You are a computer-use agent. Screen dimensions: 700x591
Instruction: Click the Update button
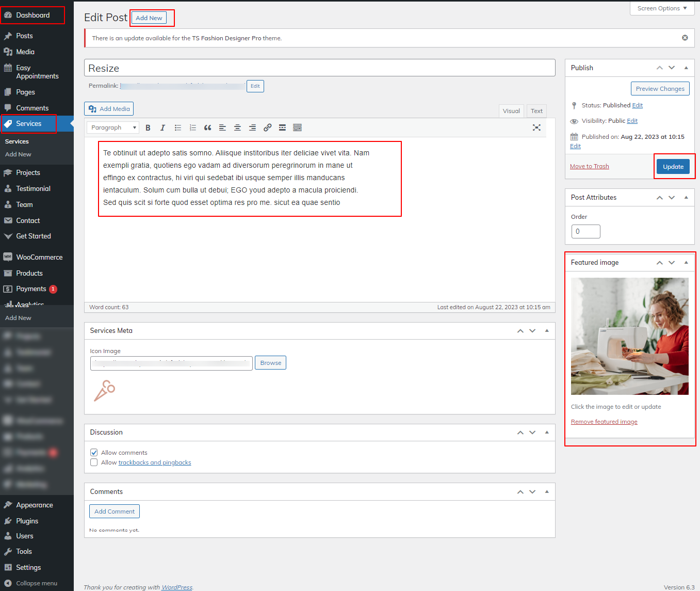pyautogui.click(x=673, y=167)
